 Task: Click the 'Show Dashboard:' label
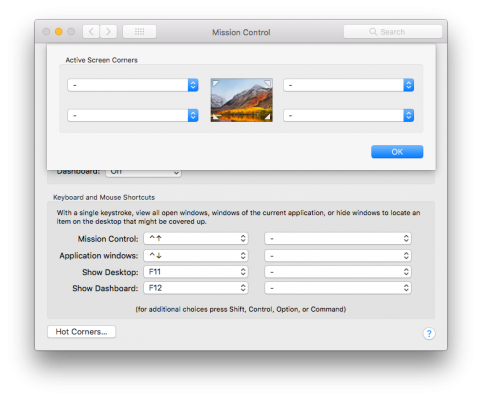coord(105,288)
